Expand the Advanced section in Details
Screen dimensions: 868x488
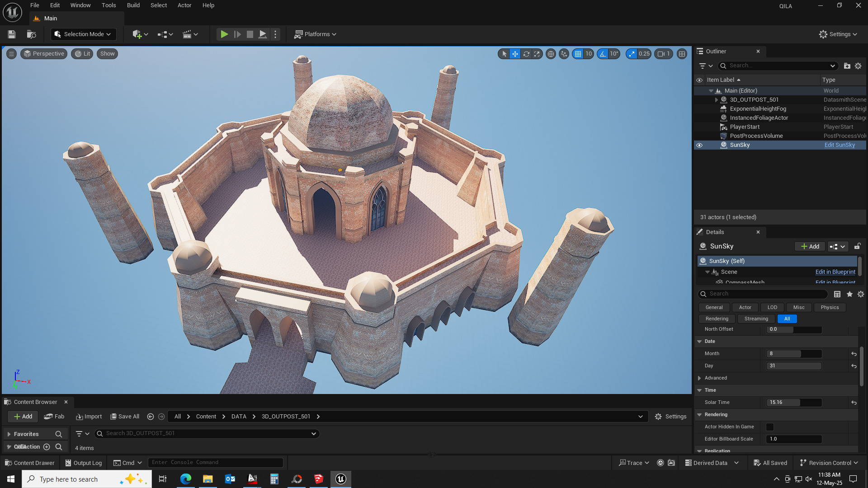[x=699, y=378]
